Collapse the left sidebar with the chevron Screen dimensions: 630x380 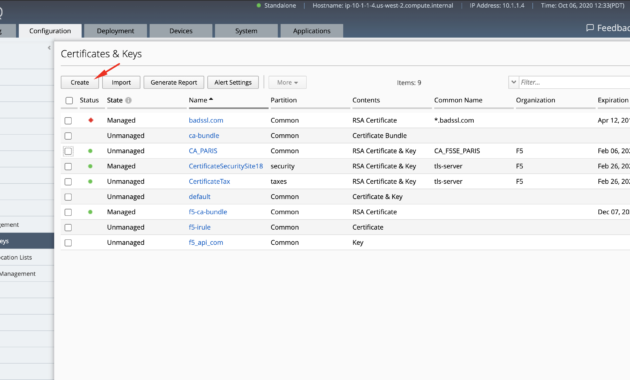49,48
